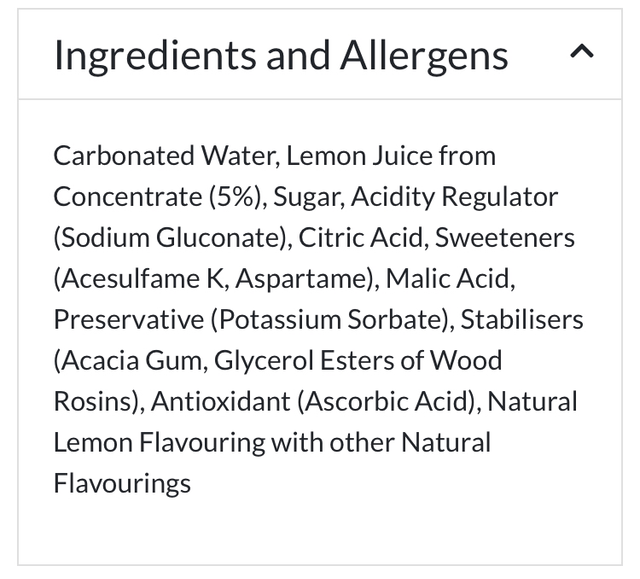
Task: Click the Ingredients and Allergens heading
Action: [281, 55]
